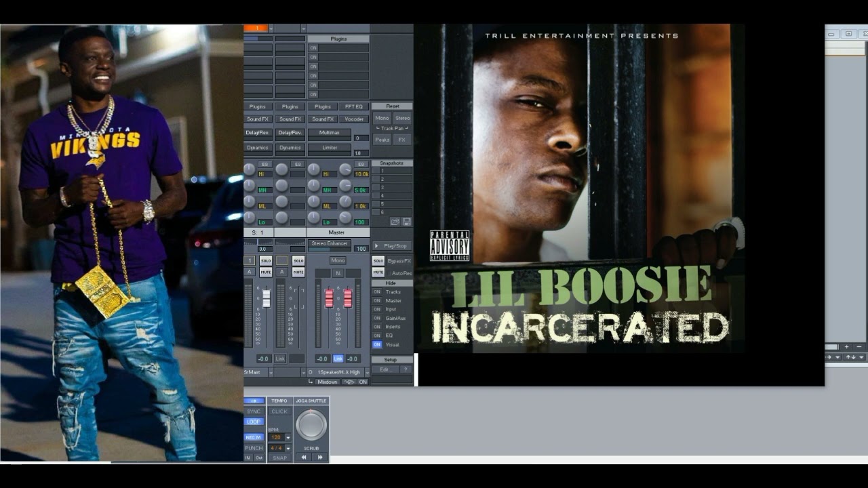Click the Stereo Enhancer 100 value field

(x=361, y=249)
